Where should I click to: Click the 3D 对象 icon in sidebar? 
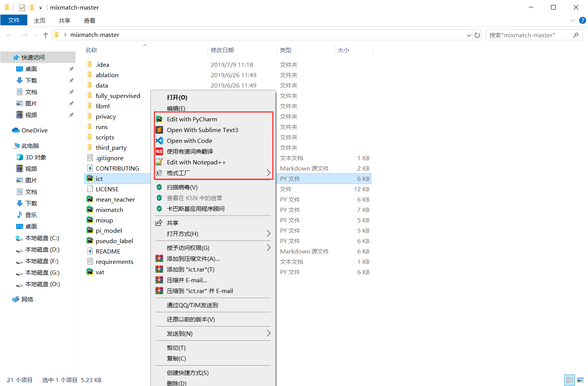(20, 157)
